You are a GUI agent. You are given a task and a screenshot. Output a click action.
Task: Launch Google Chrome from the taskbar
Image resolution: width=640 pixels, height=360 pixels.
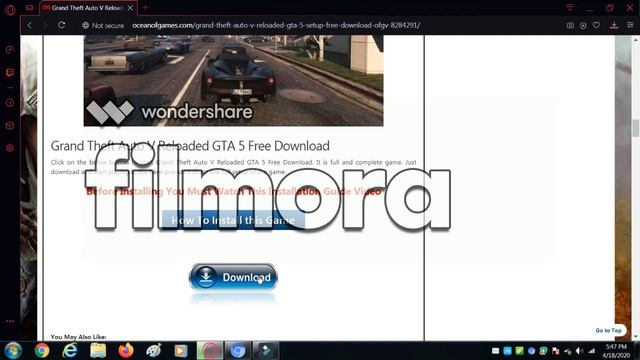click(42, 351)
